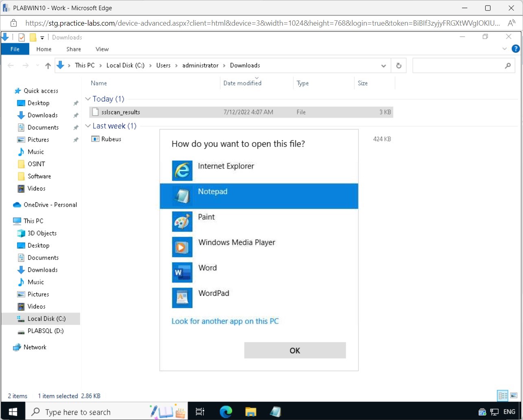Switch to details view toggle
The height and width of the screenshot is (420, 523).
503,396
